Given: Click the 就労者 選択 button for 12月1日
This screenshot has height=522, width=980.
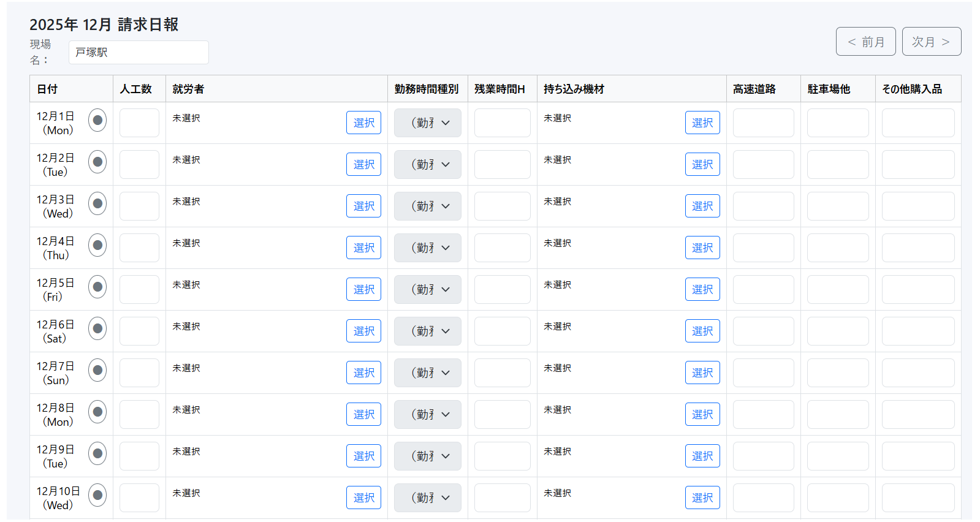Looking at the screenshot, I should pos(363,123).
